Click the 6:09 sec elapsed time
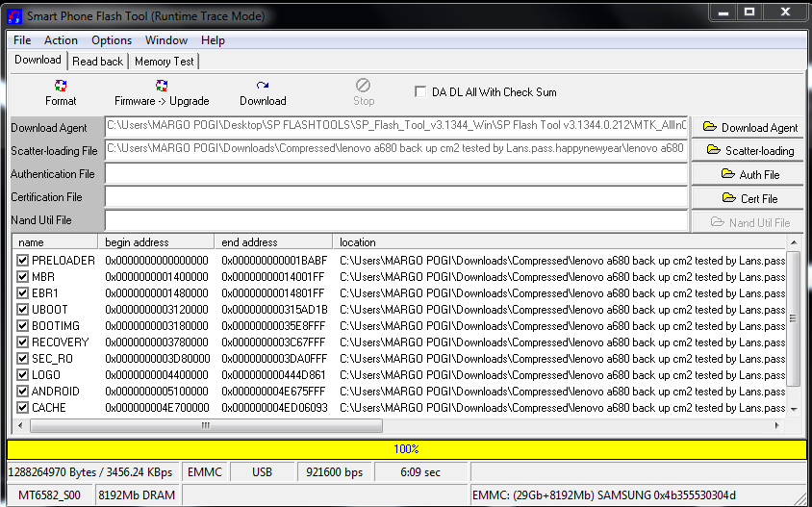Viewport: 812px width, 507px height. point(420,472)
